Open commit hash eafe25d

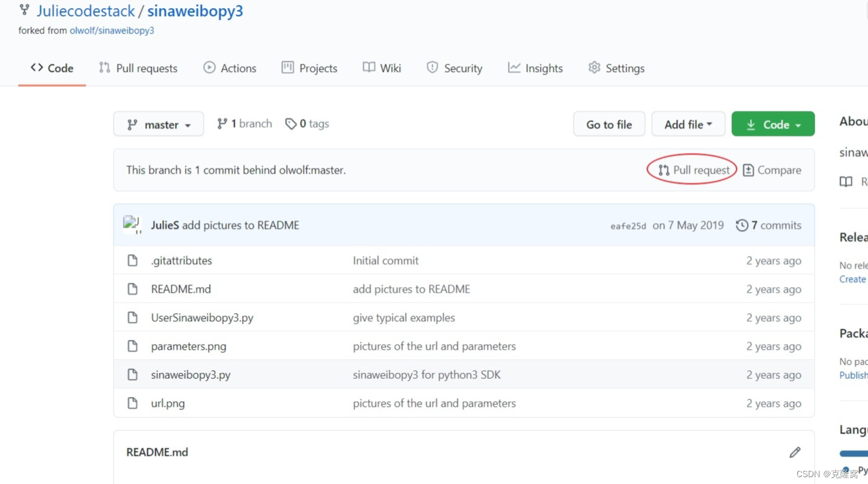(628, 226)
